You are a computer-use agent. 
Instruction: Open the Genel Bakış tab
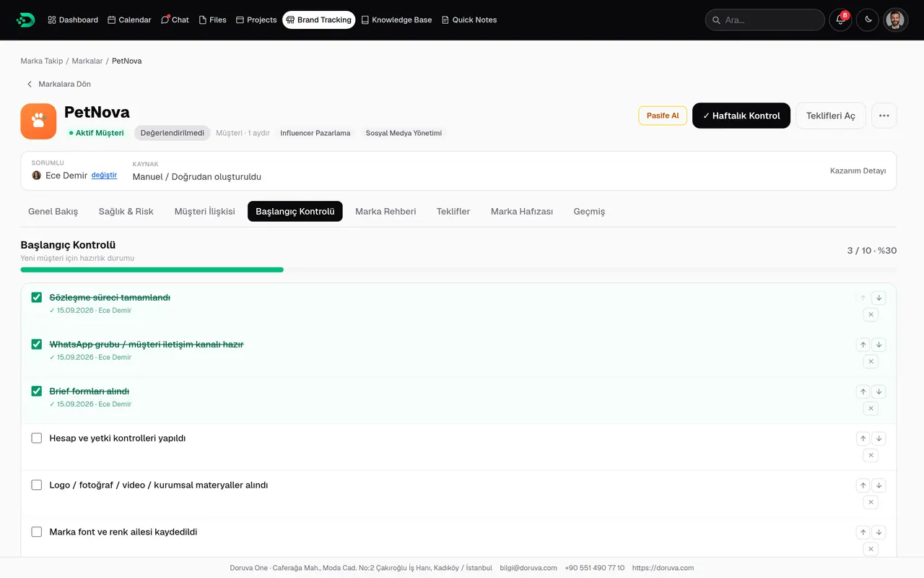coord(53,211)
